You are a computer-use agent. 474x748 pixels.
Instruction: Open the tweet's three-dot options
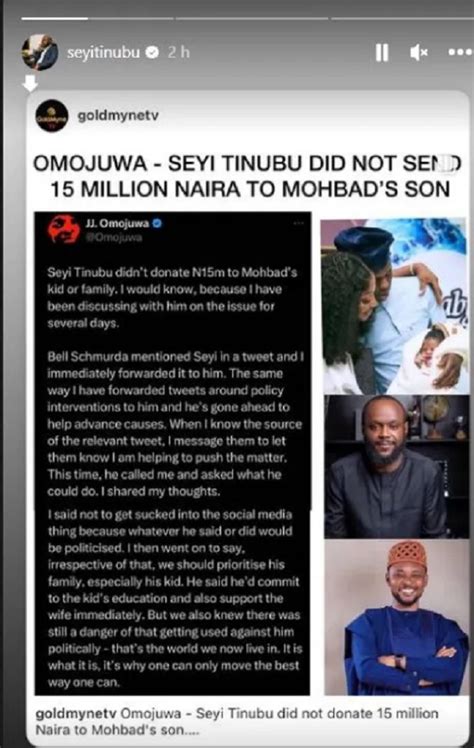pos(299,223)
